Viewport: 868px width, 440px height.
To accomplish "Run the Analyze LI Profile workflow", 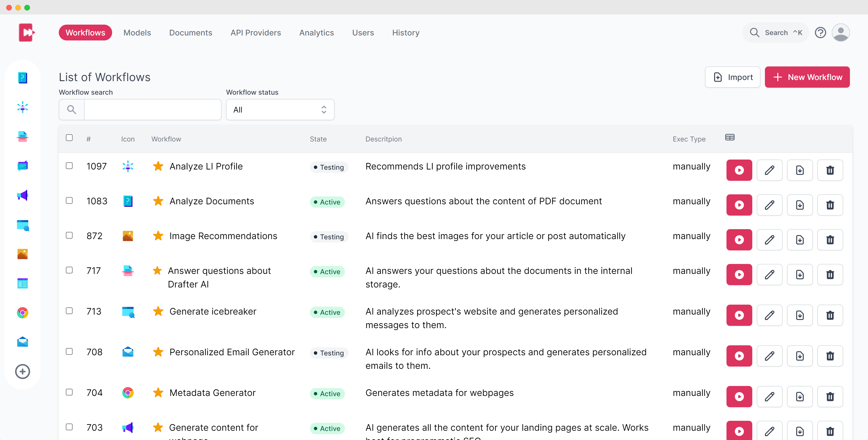I will coord(739,170).
